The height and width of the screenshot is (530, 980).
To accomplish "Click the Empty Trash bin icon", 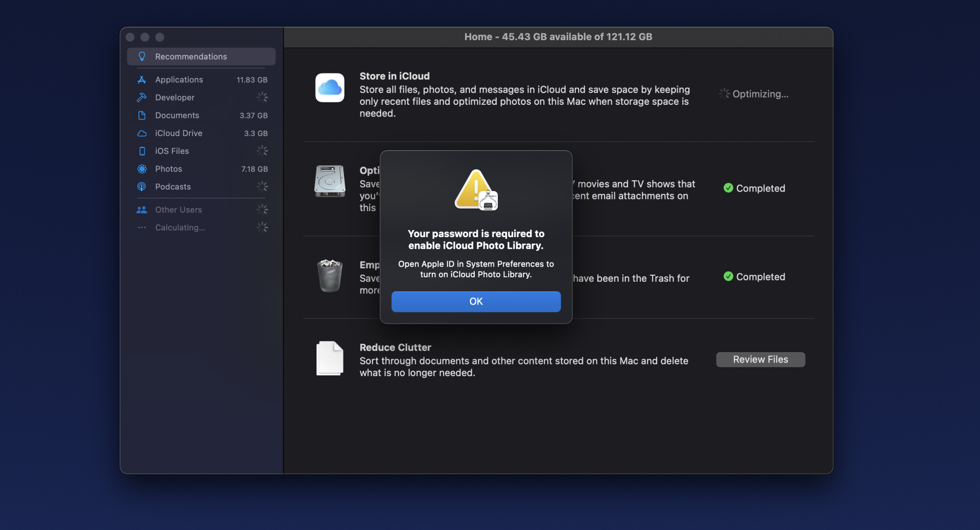I will (330, 276).
